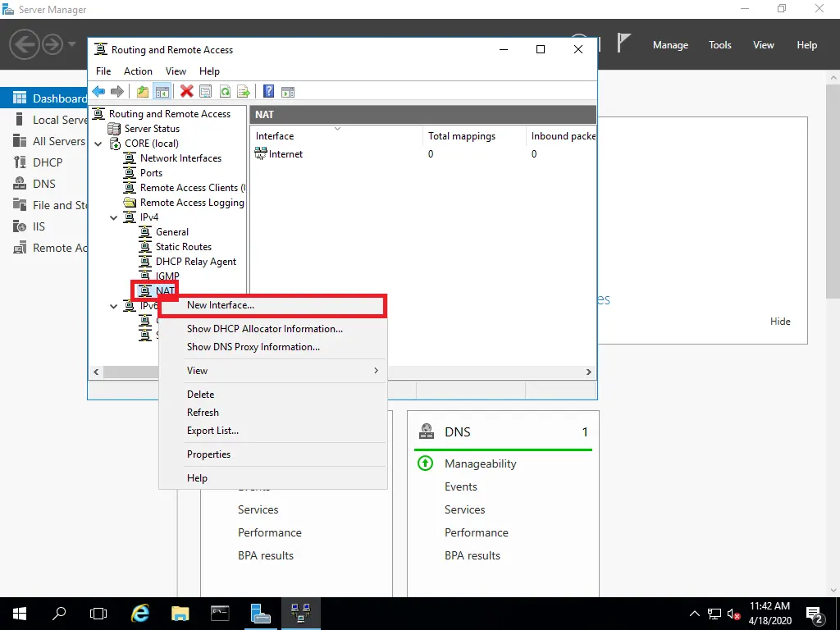Viewport: 840px width, 630px height.
Task: Open Performance in the DNS tile
Action: pyautogui.click(x=477, y=532)
